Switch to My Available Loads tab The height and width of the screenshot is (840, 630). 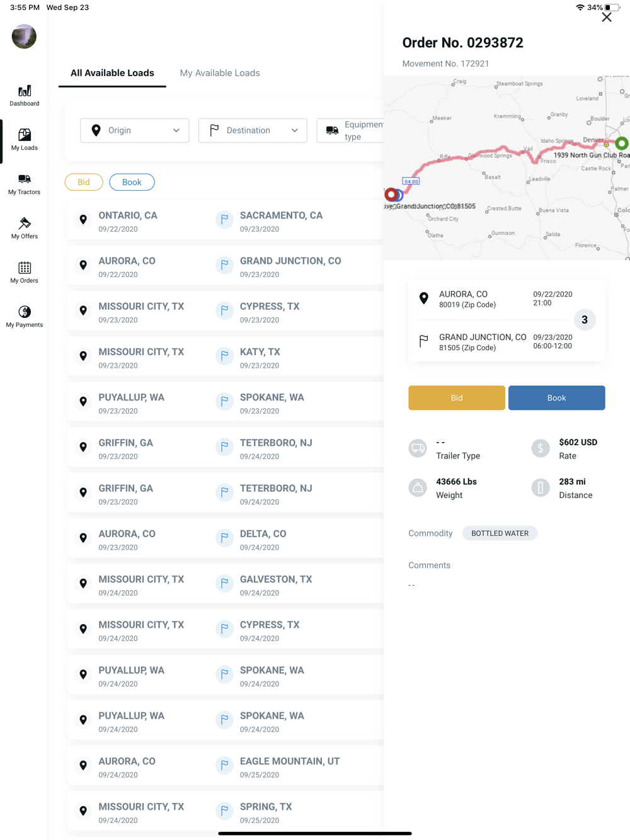pos(220,73)
